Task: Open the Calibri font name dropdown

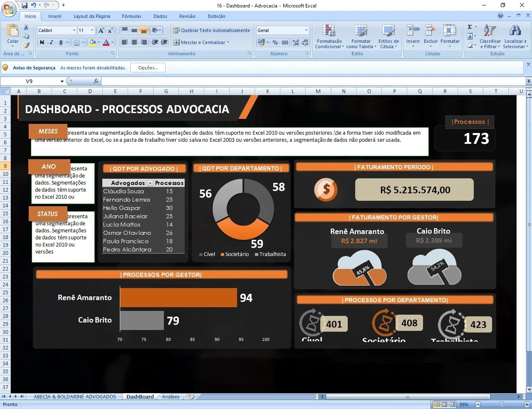Action: (x=74, y=30)
